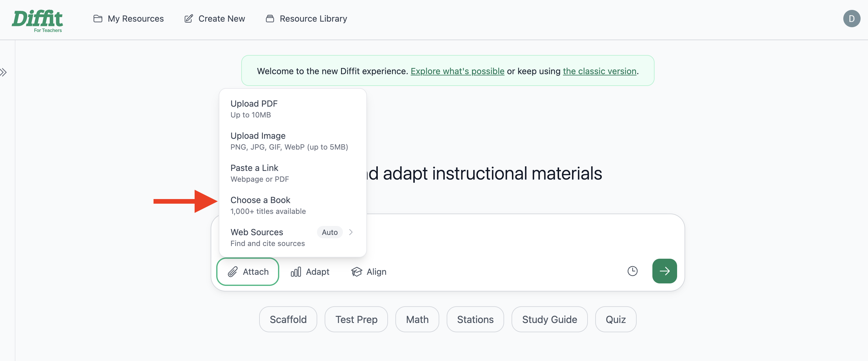This screenshot has height=361, width=868.
Task: Open the Adapt bar chart option
Action: tap(310, 272)
